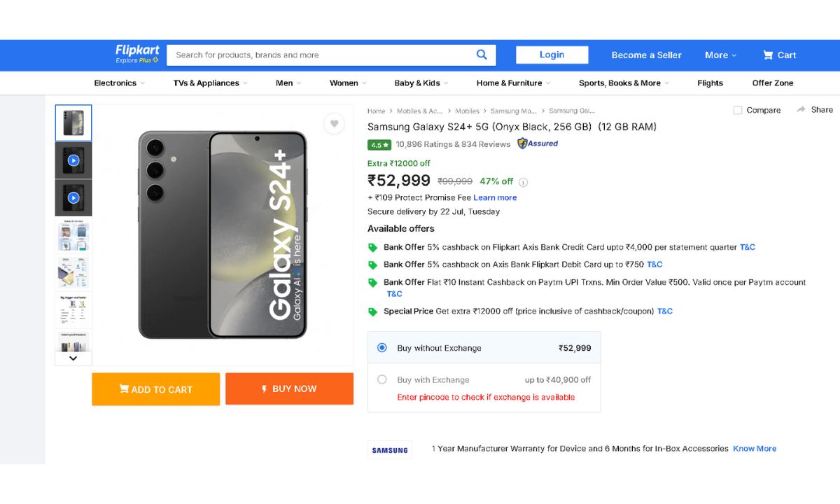This screenshot has width=840, height=504.
Task: Expand the Electronics category menu
Action: click(x=119, y=83)
